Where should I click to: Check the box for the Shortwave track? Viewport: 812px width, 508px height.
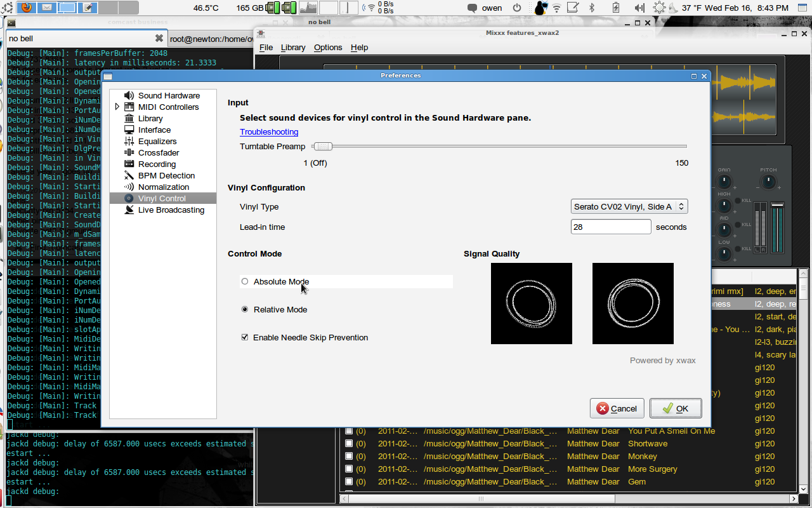click(x=348, y=444)
